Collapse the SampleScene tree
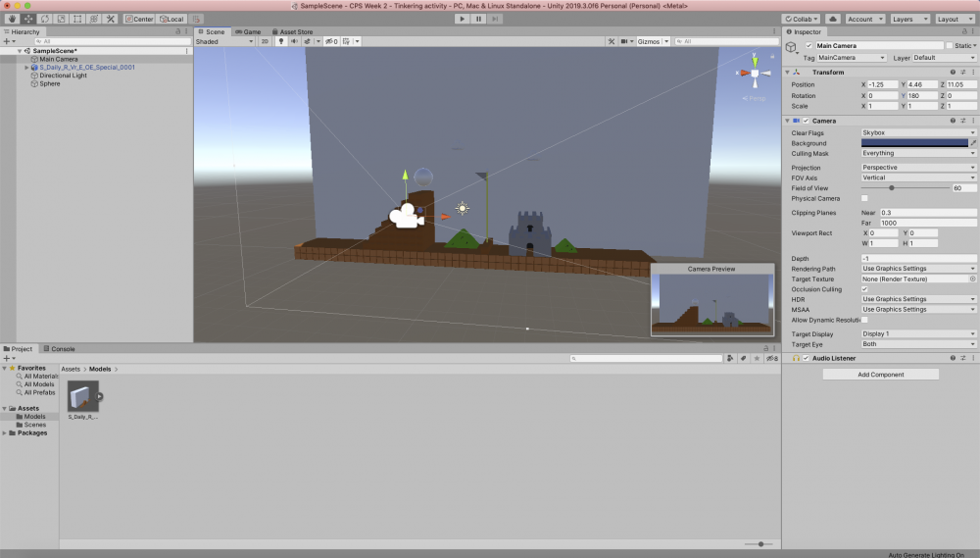The width and height of the screenshot is (980, 558). [x=20, y=51]
